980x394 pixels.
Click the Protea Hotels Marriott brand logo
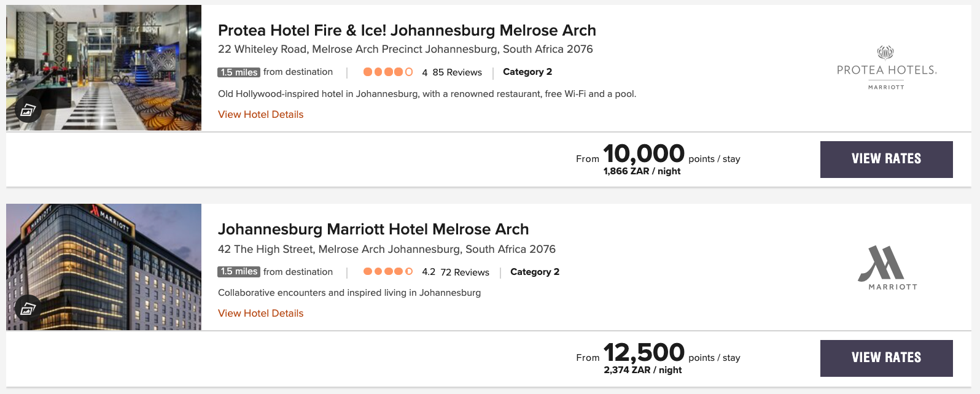(886, 69)
